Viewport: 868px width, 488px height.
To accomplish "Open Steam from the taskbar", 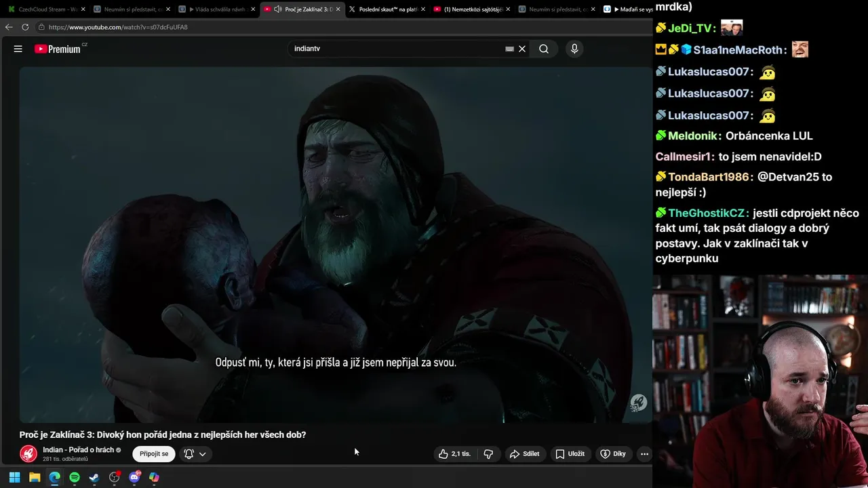I will click(x=94, y=477).
